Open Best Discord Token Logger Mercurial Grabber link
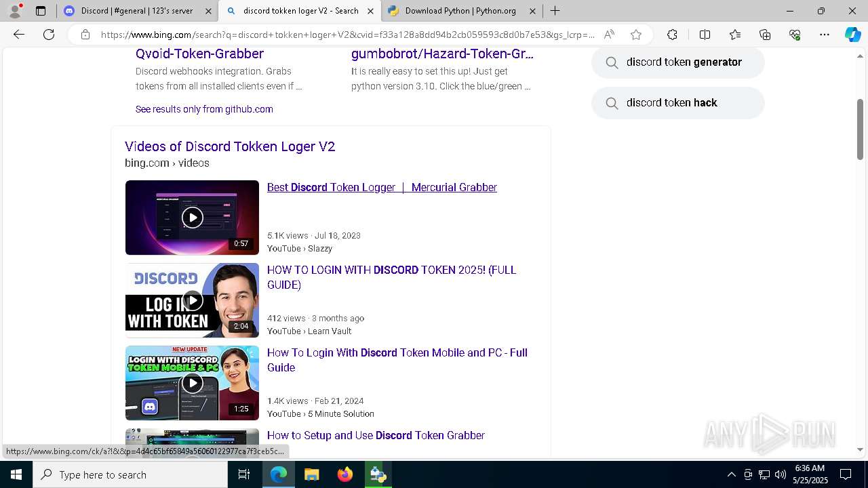The image size is (868, 488). (382, 187)
